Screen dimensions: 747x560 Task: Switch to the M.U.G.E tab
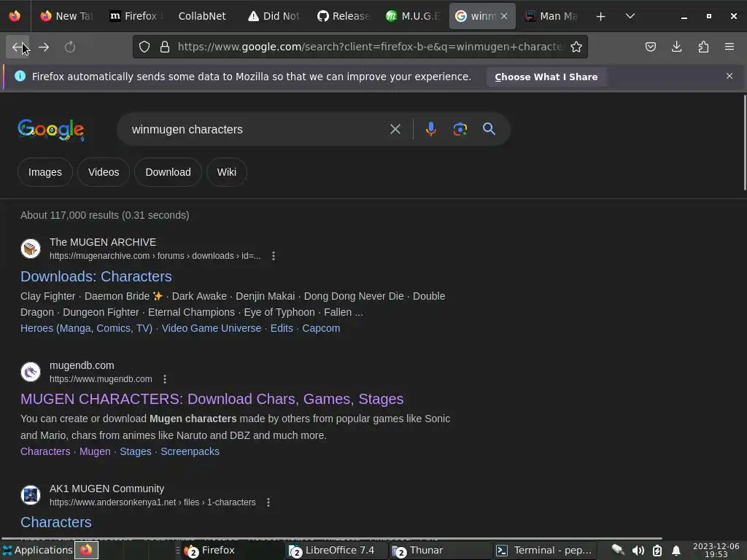(x=412, y=16)
